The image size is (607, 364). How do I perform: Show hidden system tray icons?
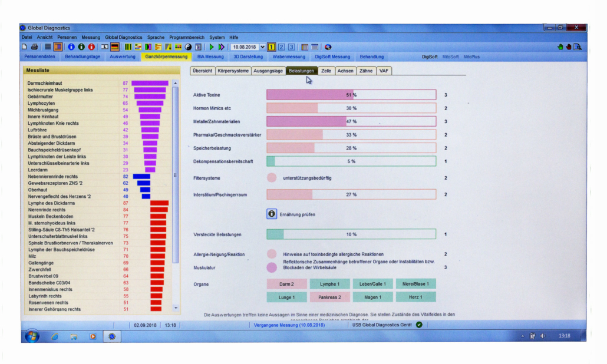[523, 336]
